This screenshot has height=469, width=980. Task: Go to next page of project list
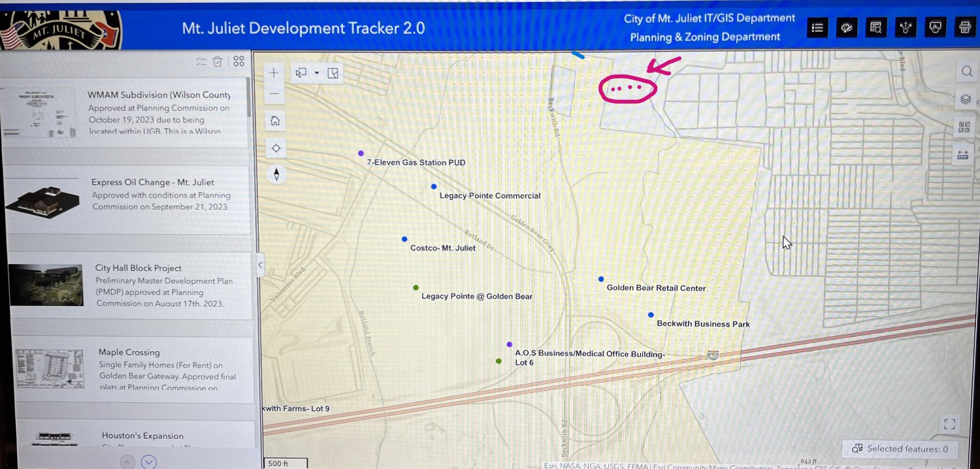click(x=149, y=462)
